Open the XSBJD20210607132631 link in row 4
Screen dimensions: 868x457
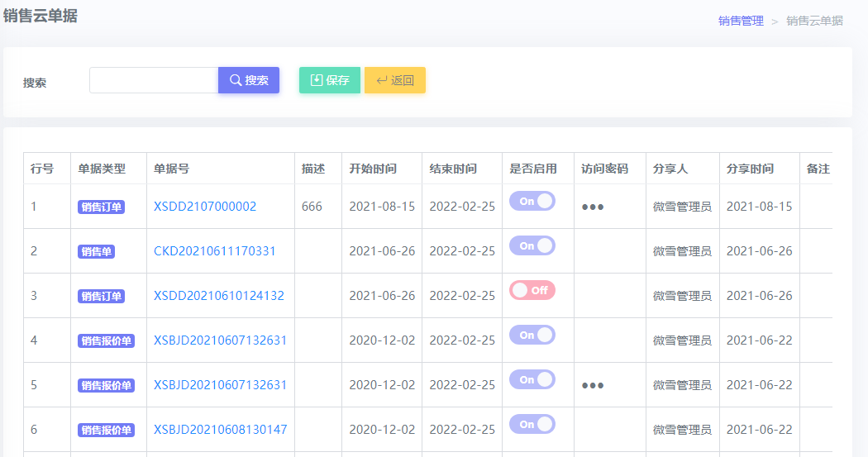221,340
